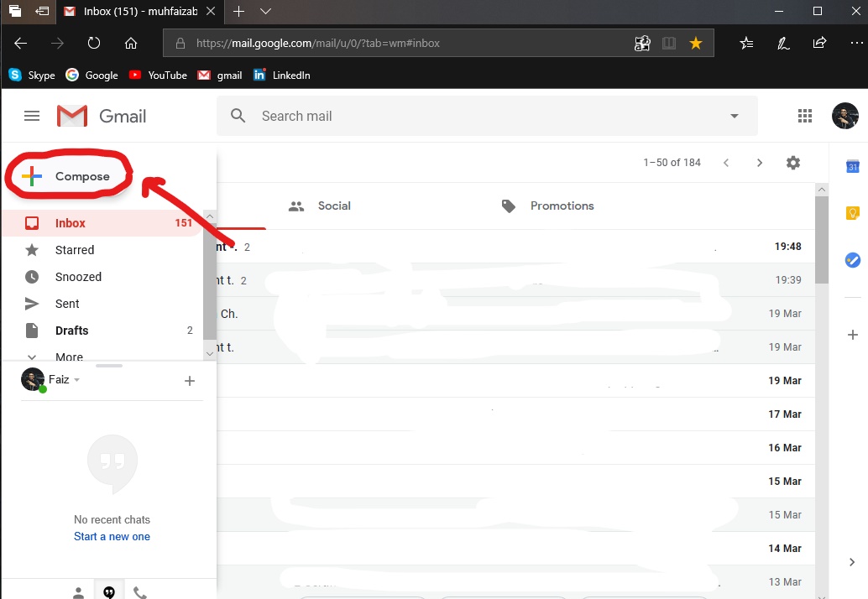
Task: Open Google Tasks in the side panel
Action: (x=853, y=260)
